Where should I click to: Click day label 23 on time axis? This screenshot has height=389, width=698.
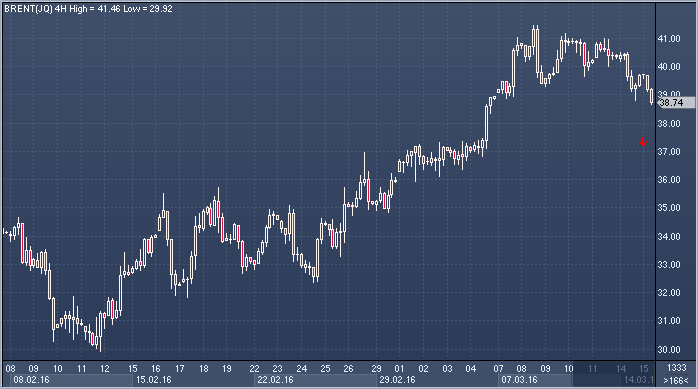[277, 369]
